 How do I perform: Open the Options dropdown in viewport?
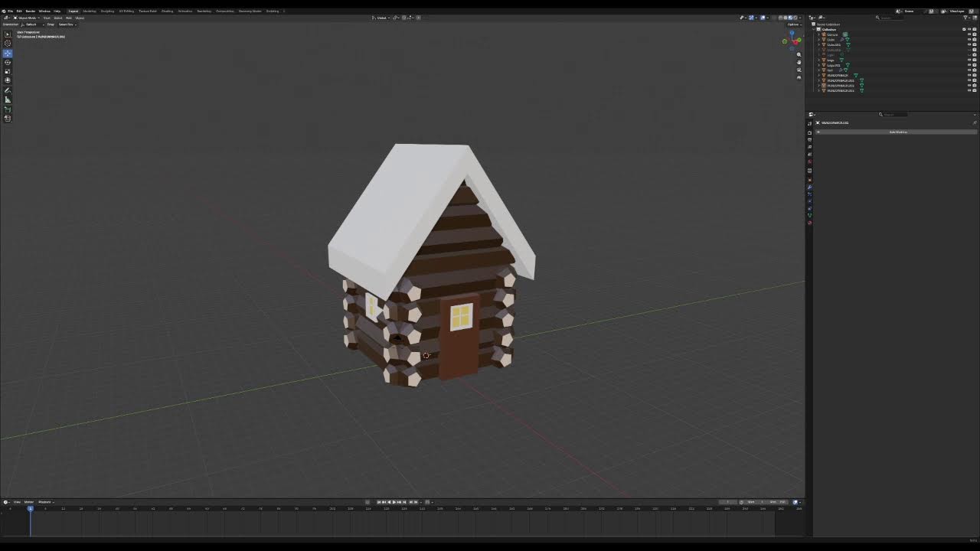(795, 24)
